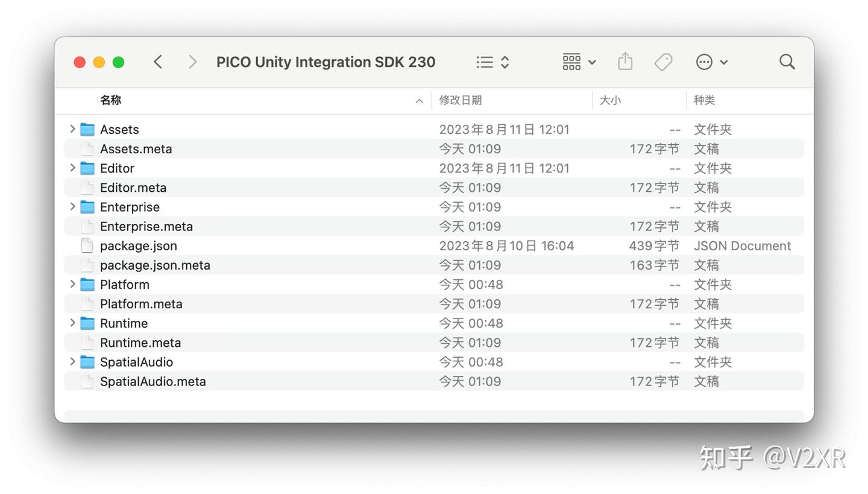
Task: Open the grouping options dropdown
Action: pyautogui.click(x=579, y=62)
